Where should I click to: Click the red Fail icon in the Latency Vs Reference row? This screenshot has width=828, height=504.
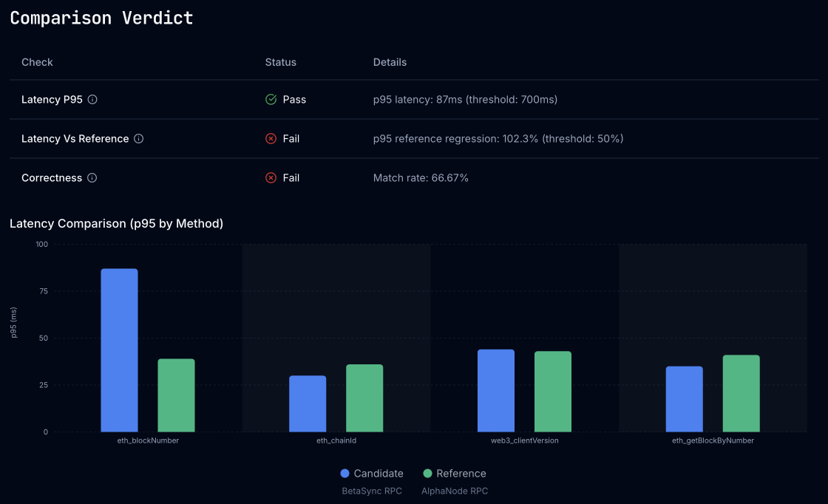coord(271,139)
